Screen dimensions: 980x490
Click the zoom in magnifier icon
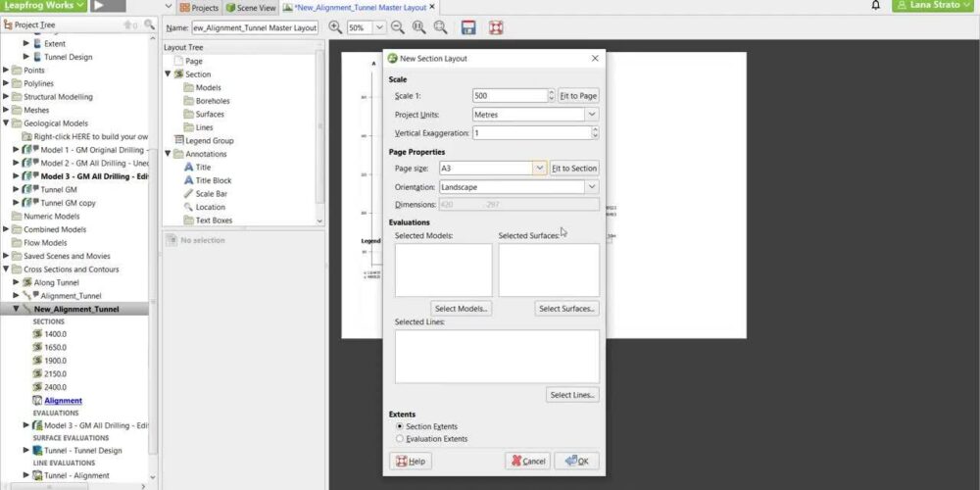[x=336, y=28]
